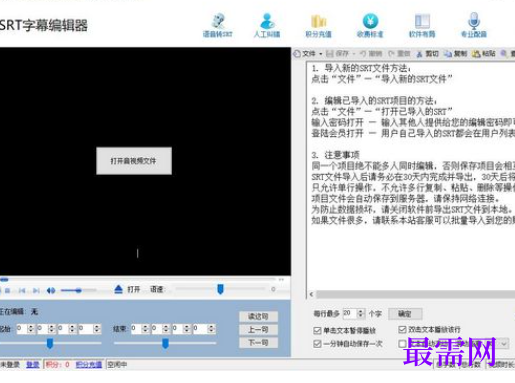This screenshot has height=383, width=515.
Task: Click the eject-style 打开 icon
Action: pyautogui.click(x=118, y=289)
